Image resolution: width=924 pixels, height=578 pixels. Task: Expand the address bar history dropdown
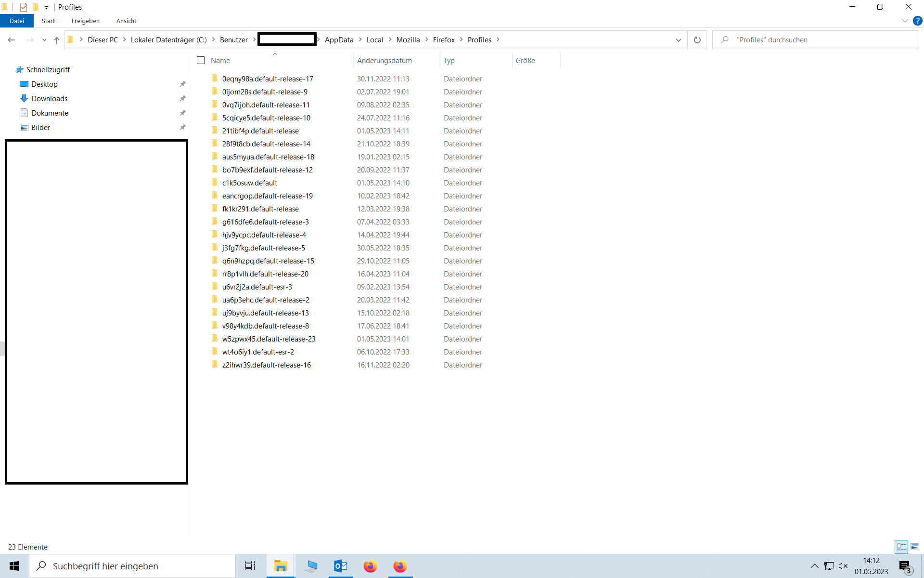click(678, 40)
